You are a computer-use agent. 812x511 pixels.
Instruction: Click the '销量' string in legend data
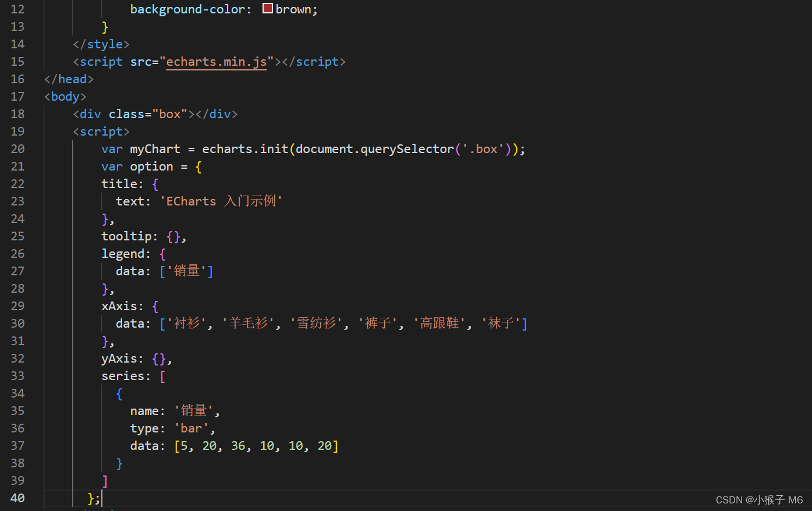click(187, 271)
